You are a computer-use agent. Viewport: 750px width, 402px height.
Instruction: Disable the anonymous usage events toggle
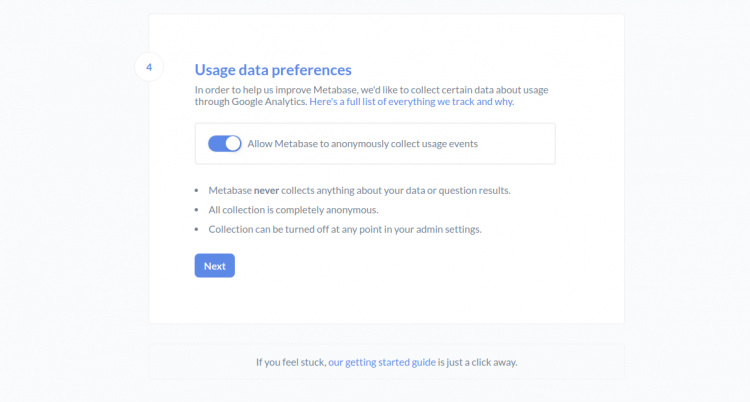224,143
